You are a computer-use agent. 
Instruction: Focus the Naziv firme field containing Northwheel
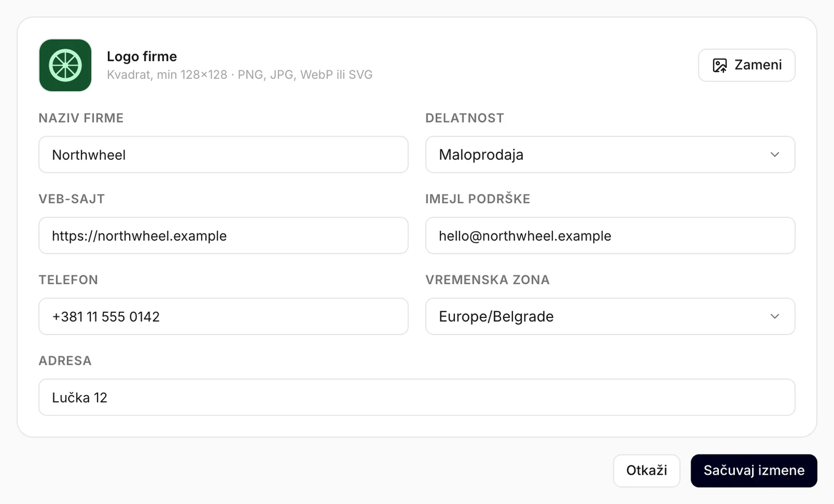[x=223, y=155]
